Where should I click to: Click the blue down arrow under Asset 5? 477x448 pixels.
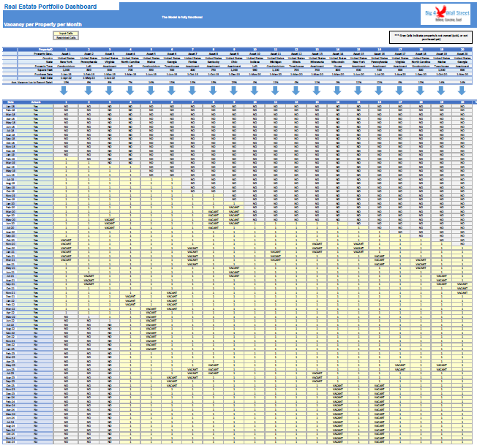(x=151, y=91)
